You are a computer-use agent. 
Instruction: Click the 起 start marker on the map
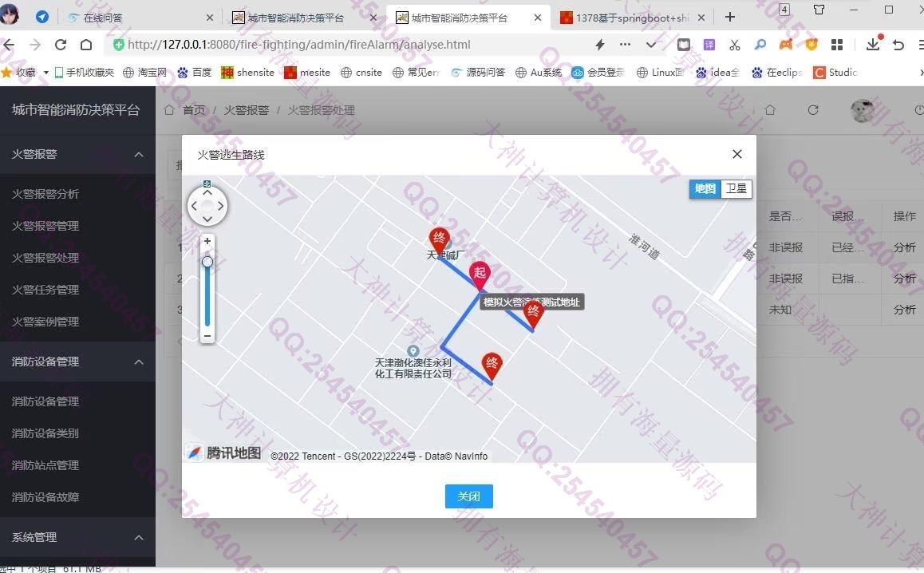point(480,275)
